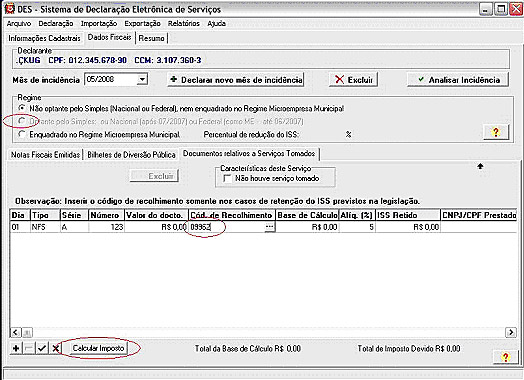Image resolution: width=524 pixels, height=380 pixels.
Task: Open Documentos relativos a Serviços Tomados tab
Action: pyautogui.click(x=249, y=153)
